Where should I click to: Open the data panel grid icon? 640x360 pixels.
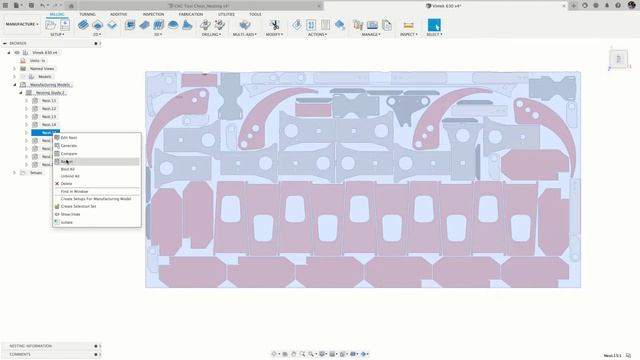[6, 6]
